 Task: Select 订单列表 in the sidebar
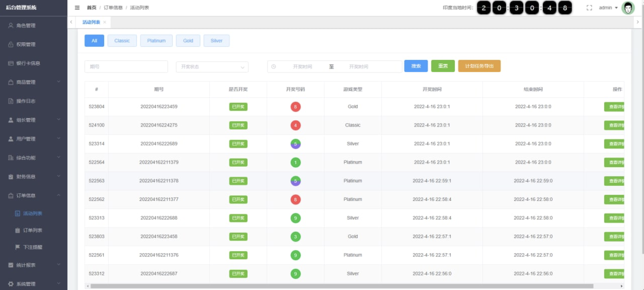click(32, 230)
